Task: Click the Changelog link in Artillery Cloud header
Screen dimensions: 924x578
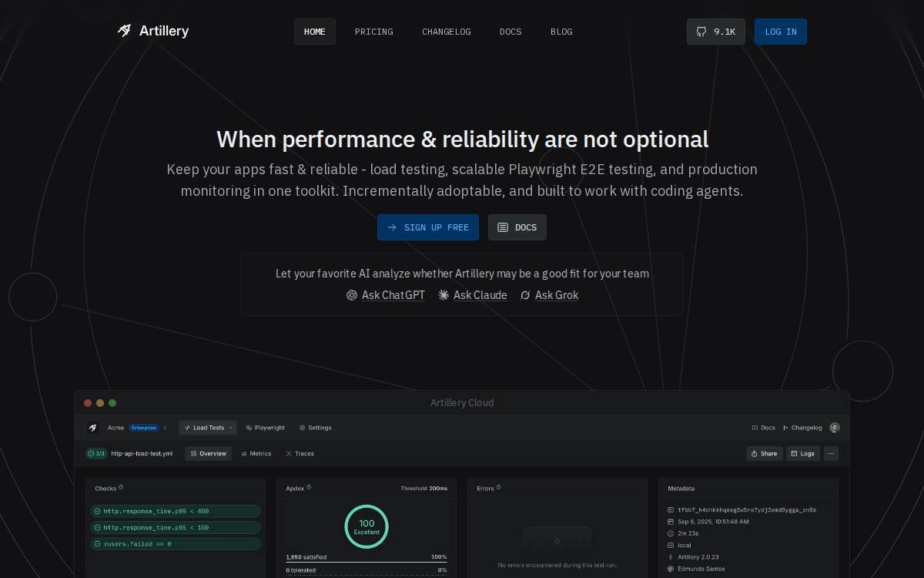Action: (x=802, y=428)
